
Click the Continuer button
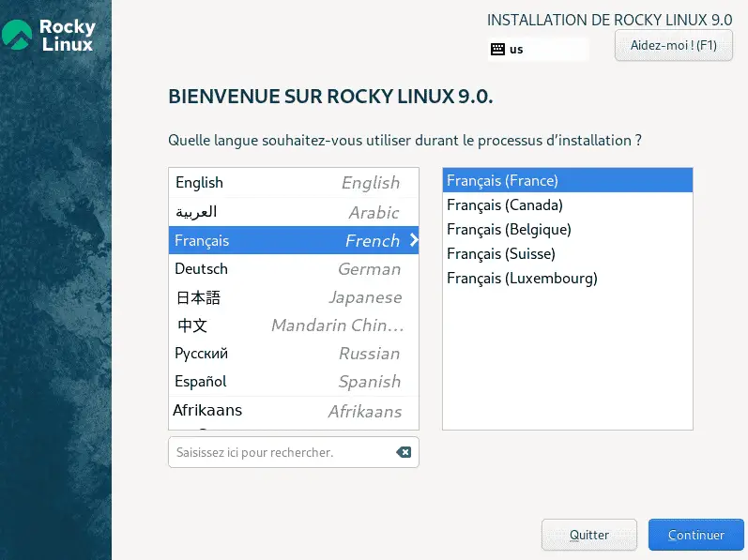696,535
